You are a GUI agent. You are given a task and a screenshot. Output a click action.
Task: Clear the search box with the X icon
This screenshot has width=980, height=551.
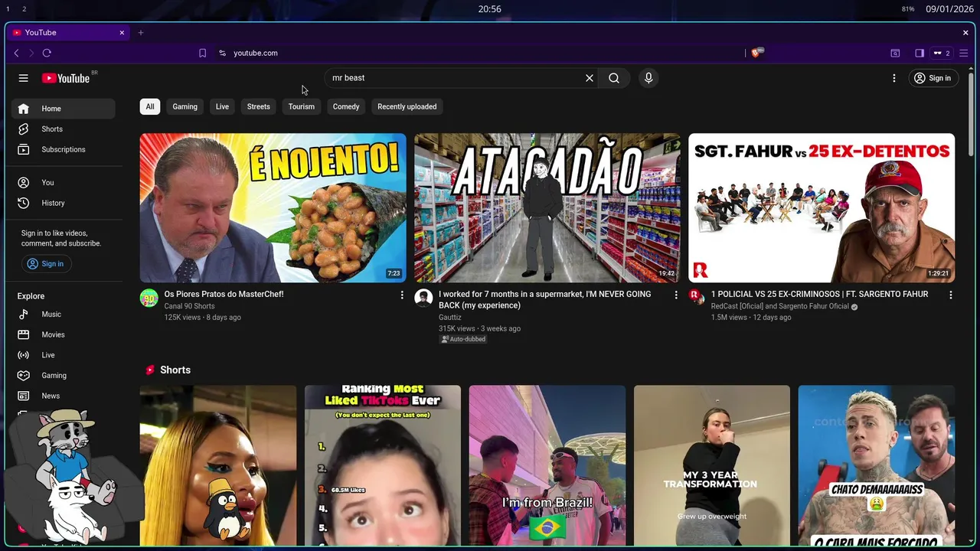590,78
